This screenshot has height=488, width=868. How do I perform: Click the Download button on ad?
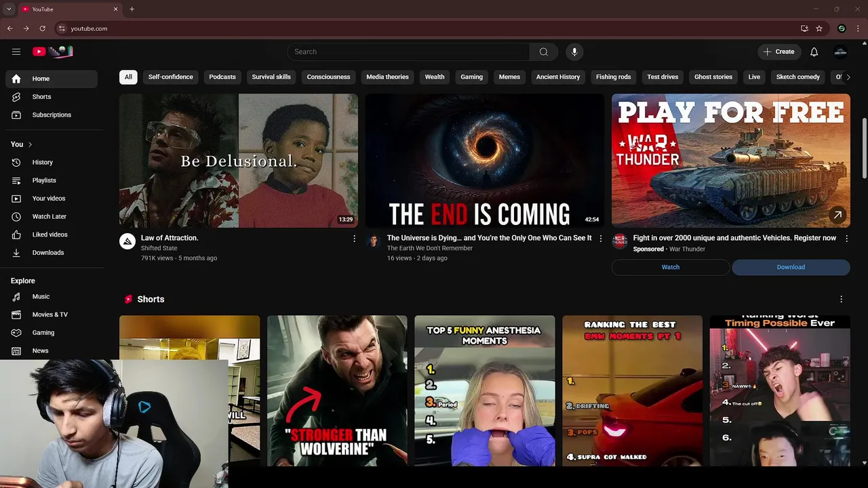(791, 267)
